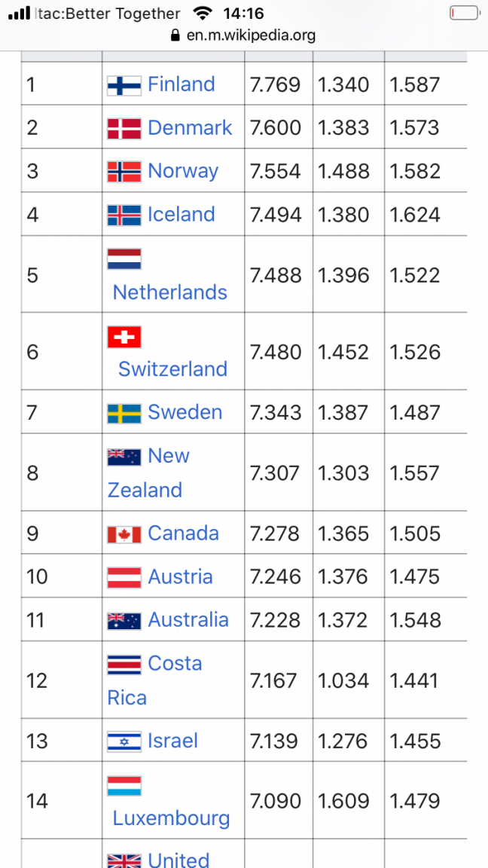Tap the battery indicator in status bar
This screenshot has height=868, width=488.
tap(464, 13)
